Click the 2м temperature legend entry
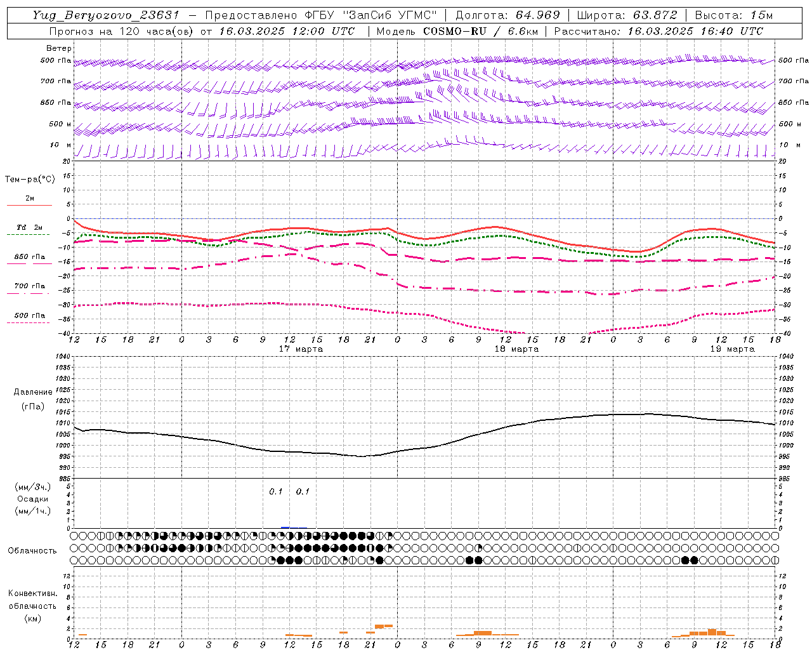 [30, 199]
